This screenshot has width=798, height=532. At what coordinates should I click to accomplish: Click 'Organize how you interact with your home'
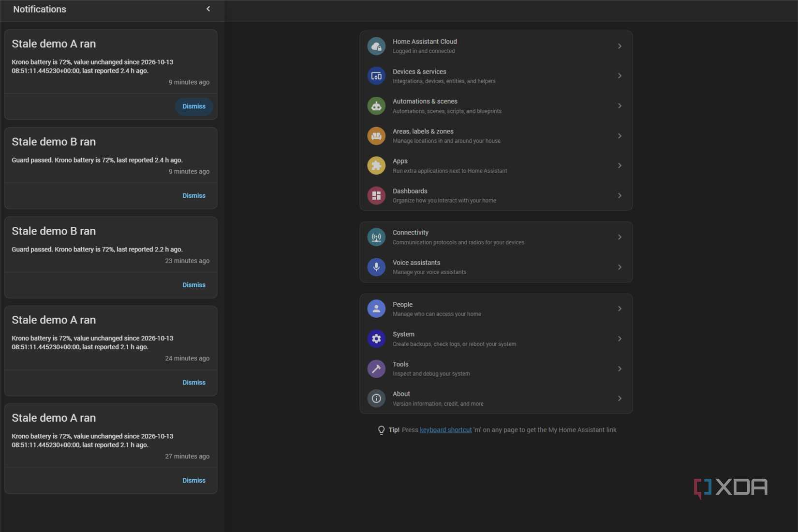tap(444, 201)
